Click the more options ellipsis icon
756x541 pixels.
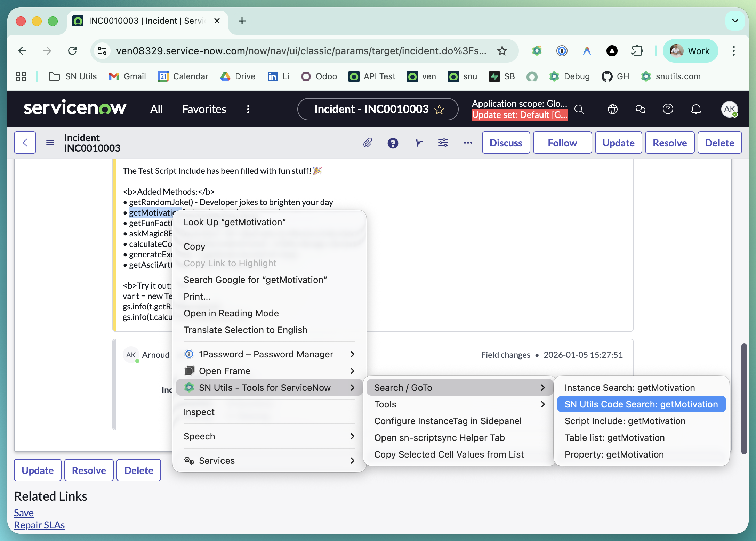tap(468, 143)
